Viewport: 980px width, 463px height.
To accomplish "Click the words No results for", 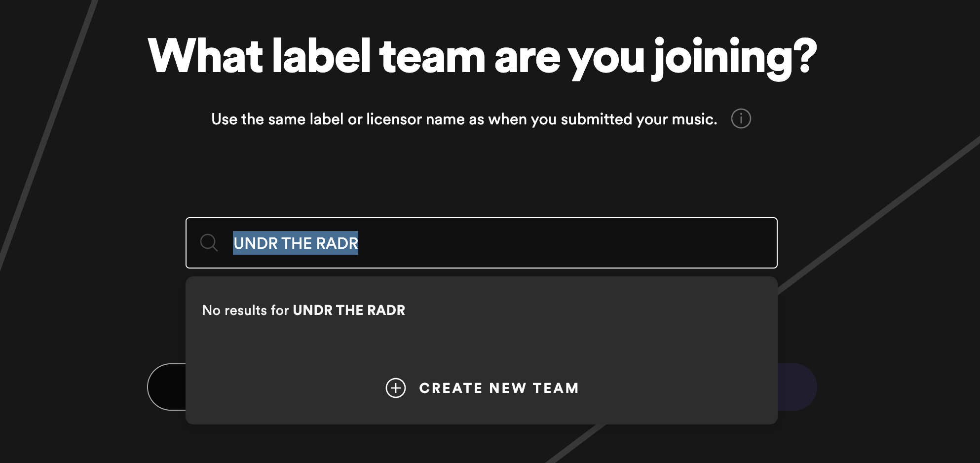I will tap(245, 310).
